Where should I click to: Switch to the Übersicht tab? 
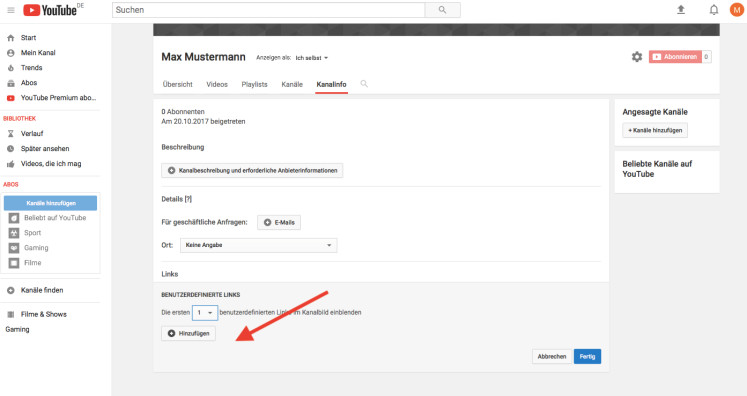pyautogui.click(x=177, y=84)
